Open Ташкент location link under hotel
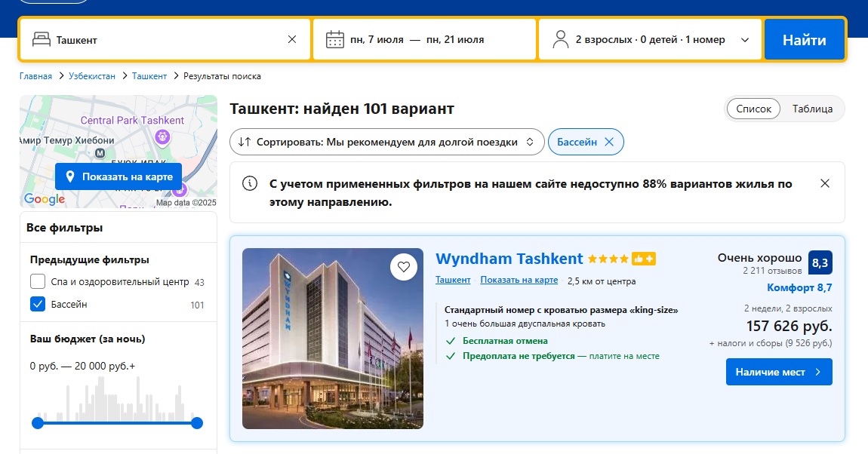This screenshot has height=454, width=868. pyautogui.click(x=453, y=280)
